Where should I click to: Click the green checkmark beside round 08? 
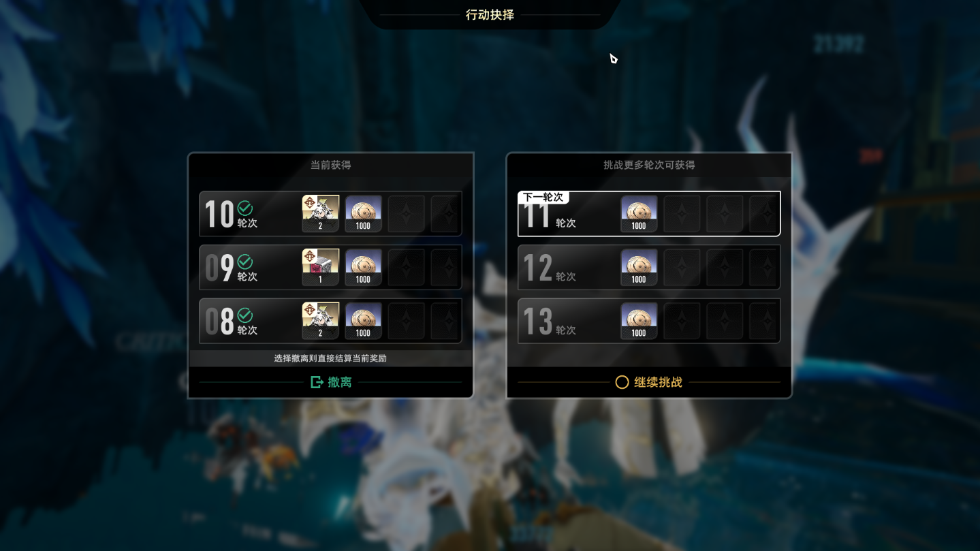coord(245,315)
